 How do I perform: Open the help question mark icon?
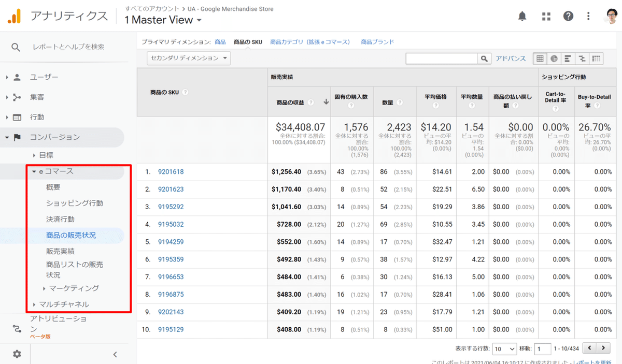pos(568,16)
